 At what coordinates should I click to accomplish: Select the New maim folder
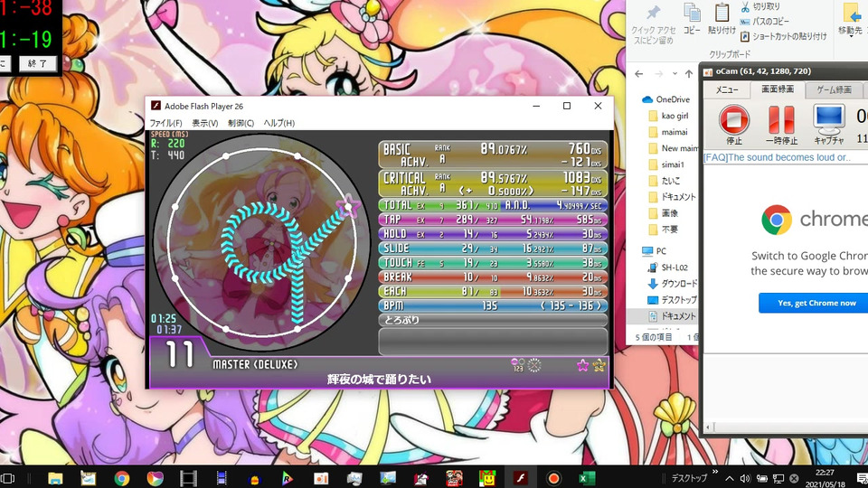point(673,148)
